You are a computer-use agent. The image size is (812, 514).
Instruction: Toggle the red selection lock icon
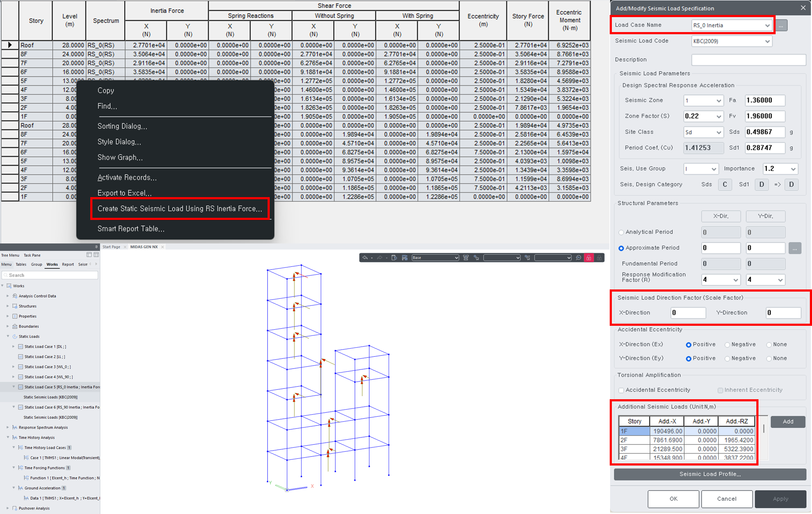589,258
